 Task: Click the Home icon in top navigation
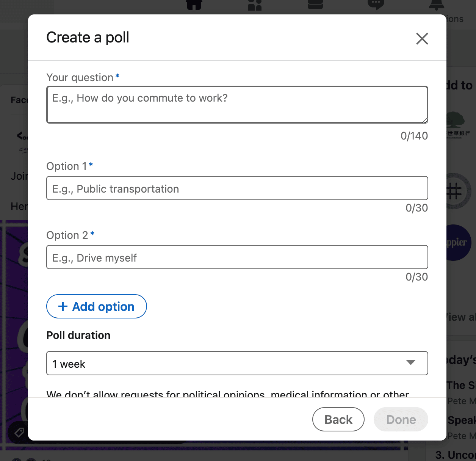194,5
